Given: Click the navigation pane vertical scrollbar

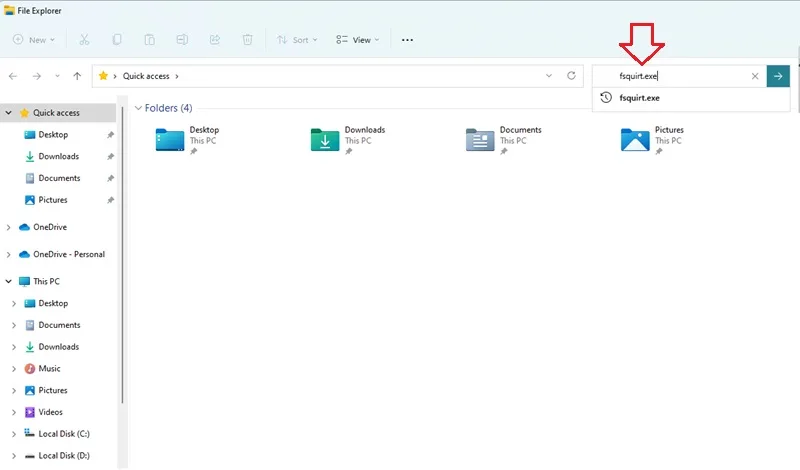Looking at the screenshot, I should pos(122,255).
